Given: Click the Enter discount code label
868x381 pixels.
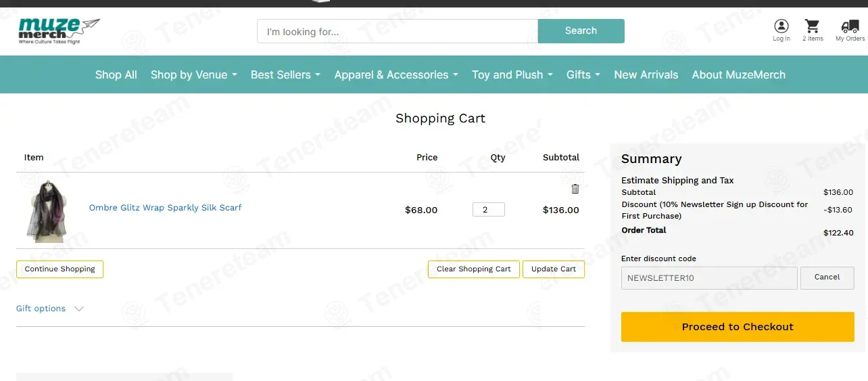Looking at the screenshot, I should 658,259.
